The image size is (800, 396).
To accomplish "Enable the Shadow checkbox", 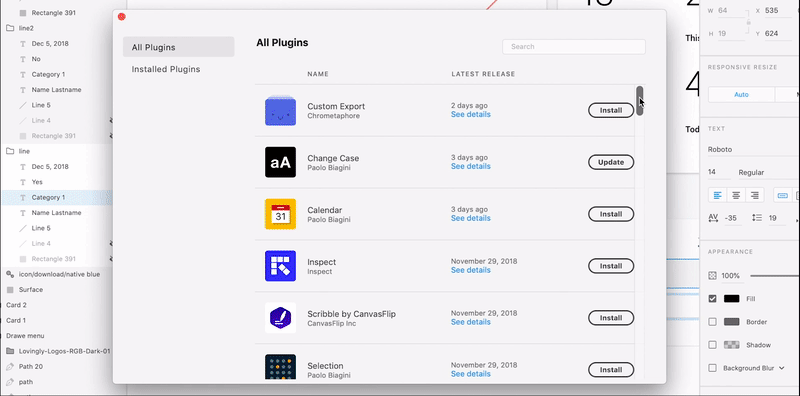I will tap(713, 345).
